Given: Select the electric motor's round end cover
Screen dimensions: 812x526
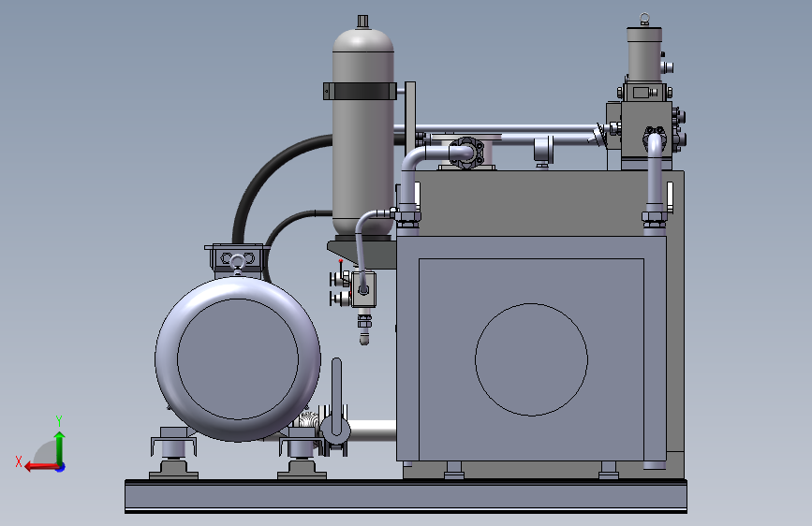Looking at the screenshot, I should [x=238, y=358].
